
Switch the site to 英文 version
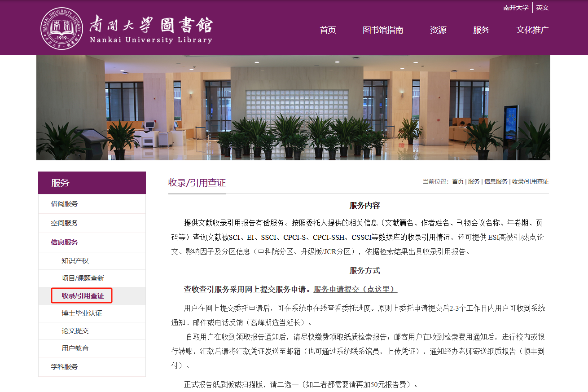(541, 7)
